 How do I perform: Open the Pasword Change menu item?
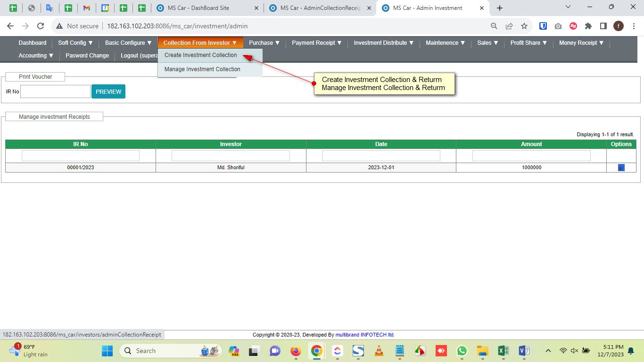click(87, 56)
